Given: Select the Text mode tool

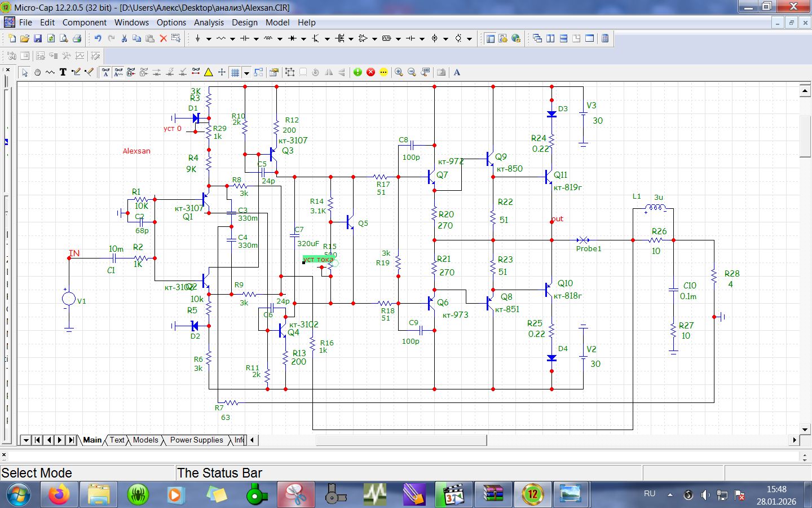Looking at the screenshot, I should 63,72.
